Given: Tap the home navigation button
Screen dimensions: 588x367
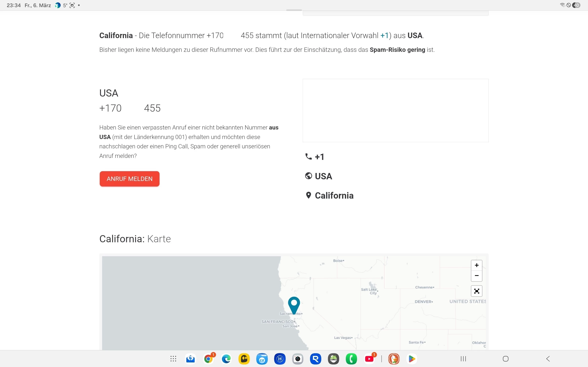Looking at the screenshot, I should tap(505, 359).
